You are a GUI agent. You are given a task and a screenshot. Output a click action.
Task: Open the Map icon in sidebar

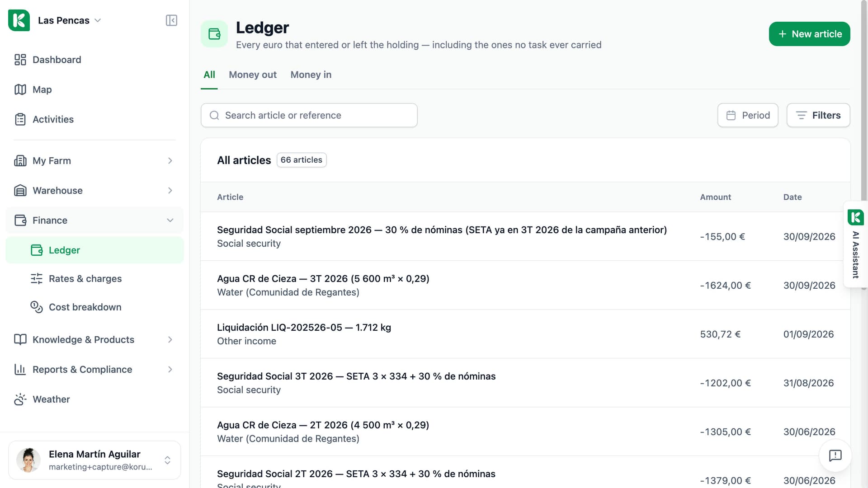(20, 89)
